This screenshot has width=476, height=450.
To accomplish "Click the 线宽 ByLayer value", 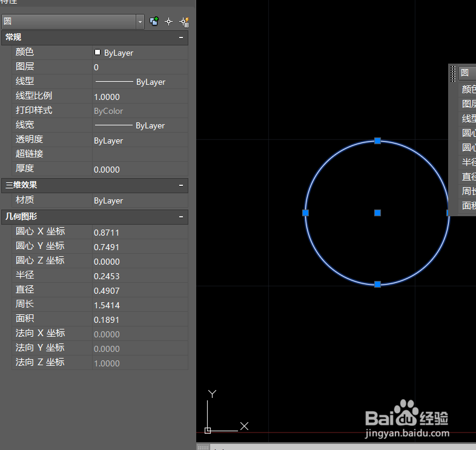I will point(140,125).
